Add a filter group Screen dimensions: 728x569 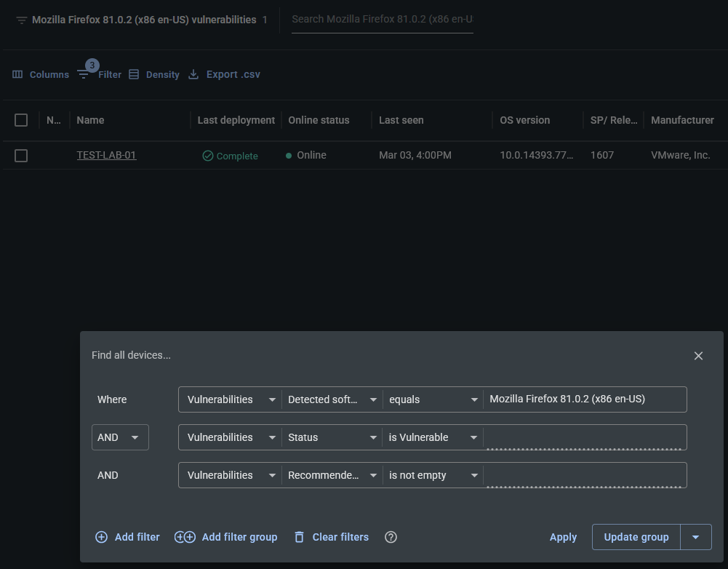click(225, 538)
